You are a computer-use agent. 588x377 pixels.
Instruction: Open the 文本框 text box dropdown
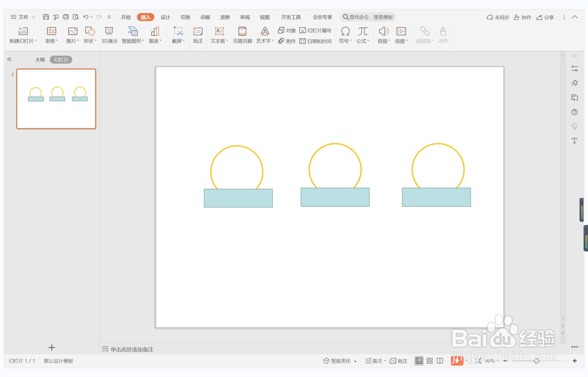coord(219,41)
